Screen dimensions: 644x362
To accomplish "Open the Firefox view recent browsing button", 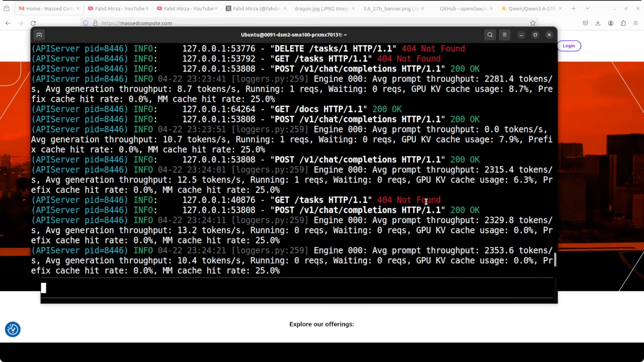I will click(7, 9).
